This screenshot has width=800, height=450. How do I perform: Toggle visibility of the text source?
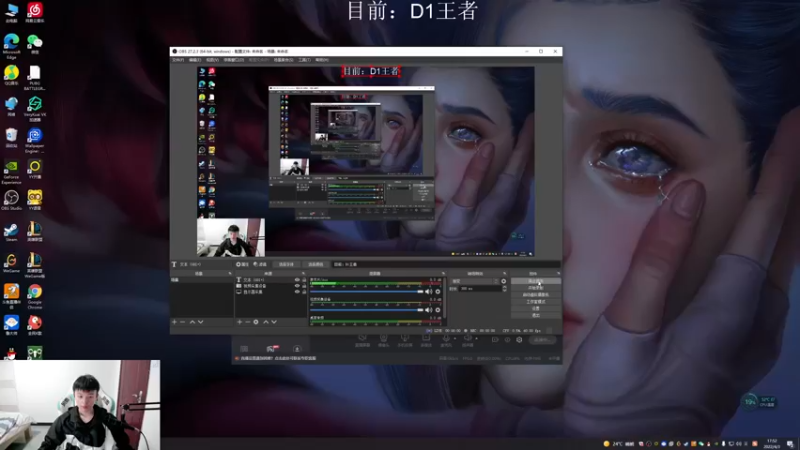(x=297, y=280)
